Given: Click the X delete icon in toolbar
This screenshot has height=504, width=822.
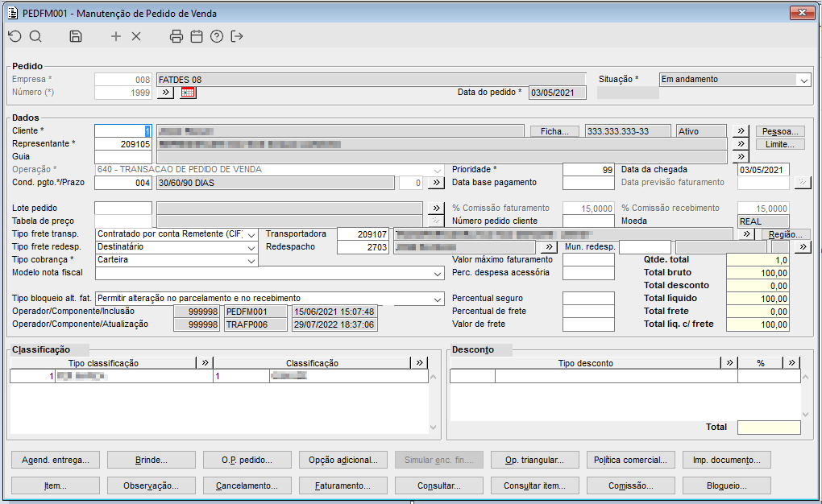Looking at the screenshot, I should (x=136, y=36).
